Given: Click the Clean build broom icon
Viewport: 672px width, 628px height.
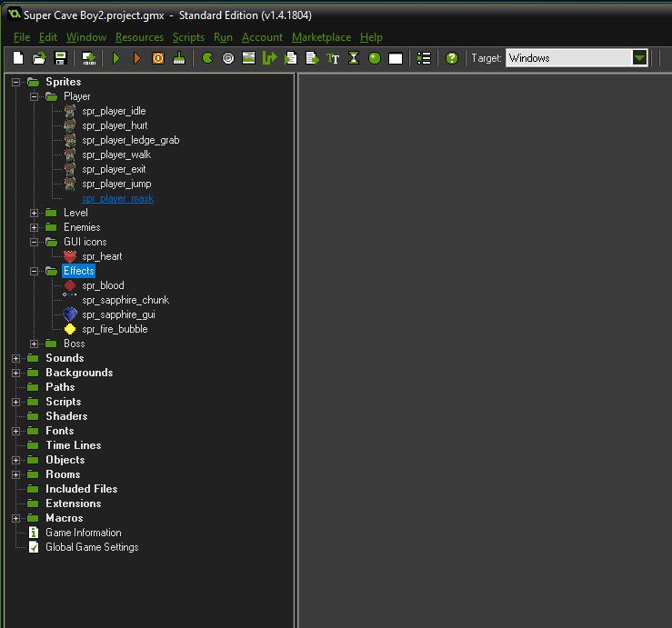Looking at the screenshot, I should click(179, 58).
